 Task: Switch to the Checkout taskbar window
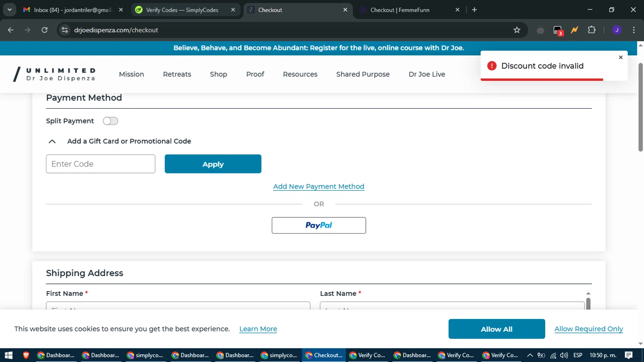(324, 355)
